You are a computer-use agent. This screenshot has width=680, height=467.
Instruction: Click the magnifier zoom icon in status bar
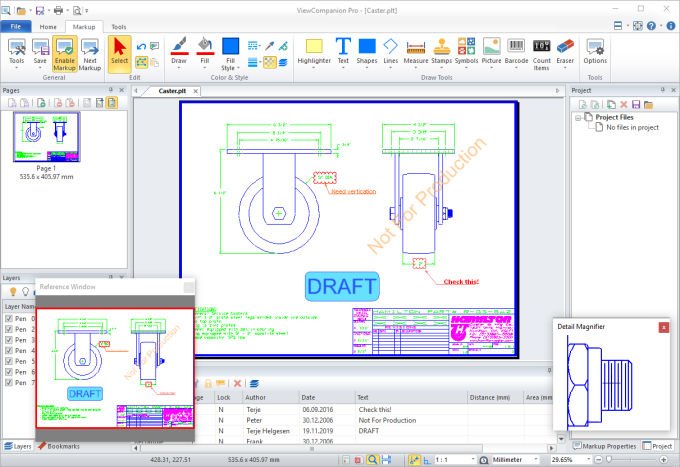pyautogui.click(x=372, y=460)
